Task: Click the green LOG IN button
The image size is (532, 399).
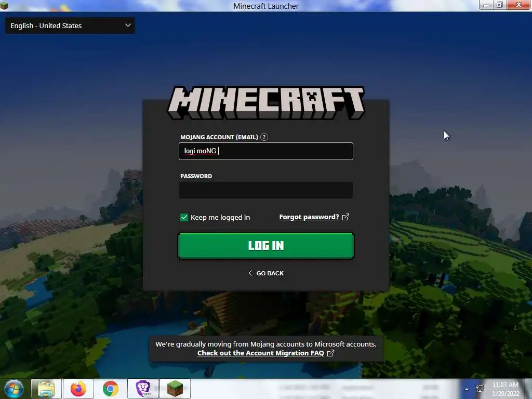Action: click(x=265, y=245)
